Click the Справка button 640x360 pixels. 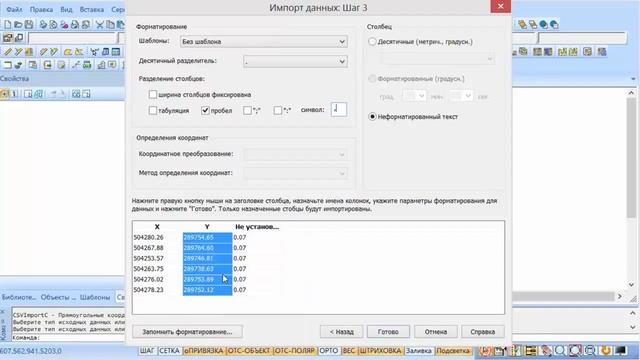click(482, 332)
